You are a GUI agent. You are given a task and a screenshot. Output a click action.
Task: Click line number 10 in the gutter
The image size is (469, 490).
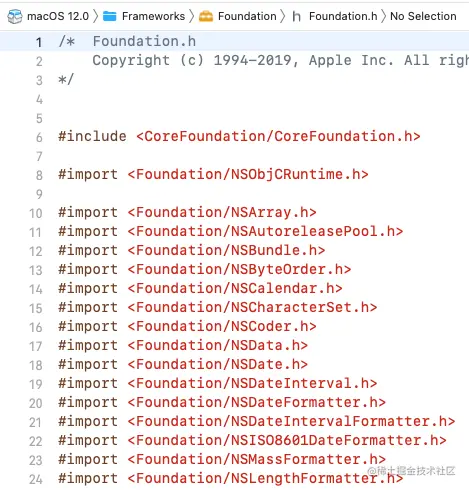tap(36, 213)
